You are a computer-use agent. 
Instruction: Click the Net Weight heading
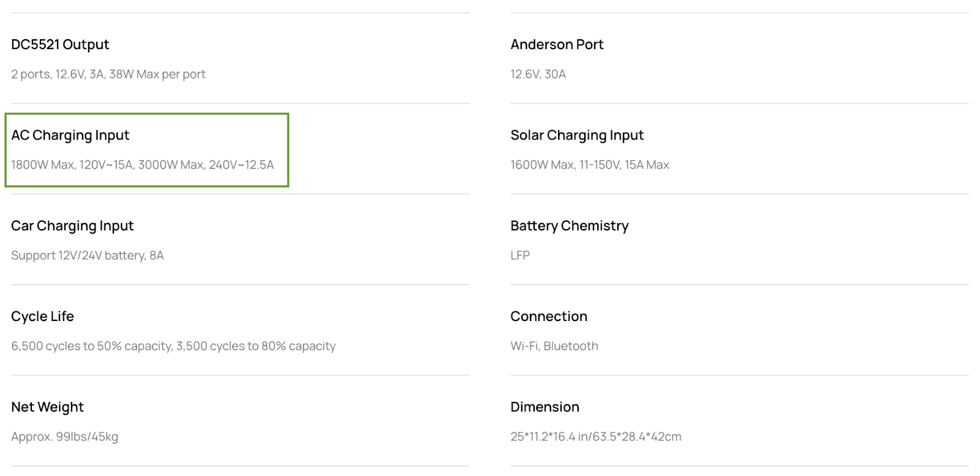coord(47,407)
